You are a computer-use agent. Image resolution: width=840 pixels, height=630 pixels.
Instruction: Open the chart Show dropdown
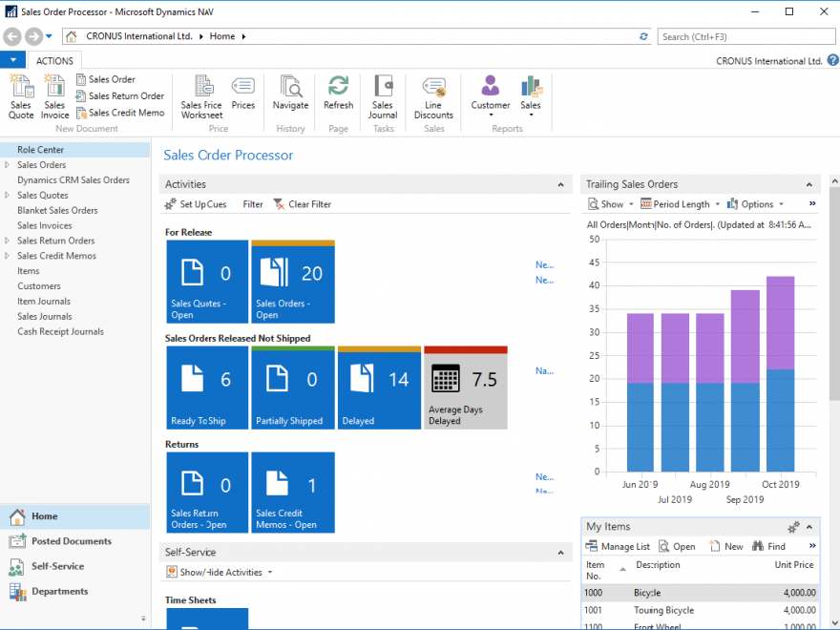[x=611, y=204]
